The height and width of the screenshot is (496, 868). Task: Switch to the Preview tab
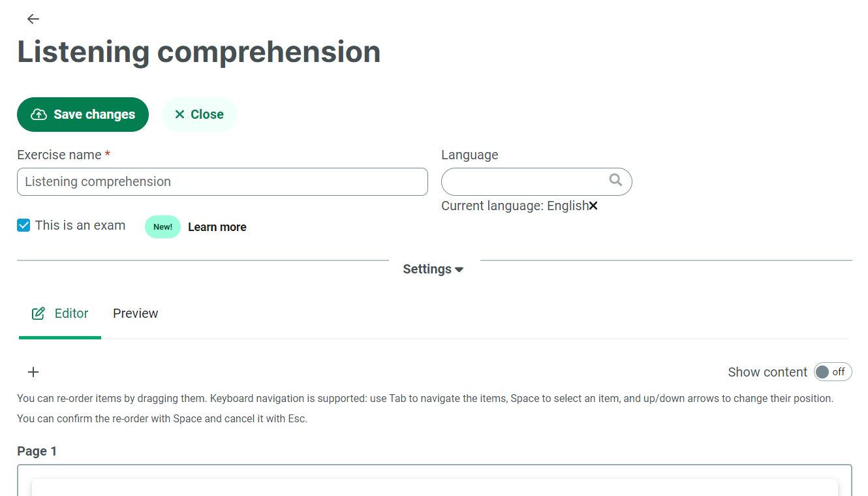tap(135, 314)
